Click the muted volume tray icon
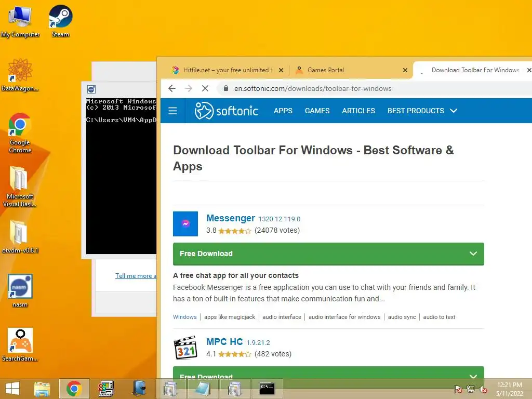 (483, 389)
